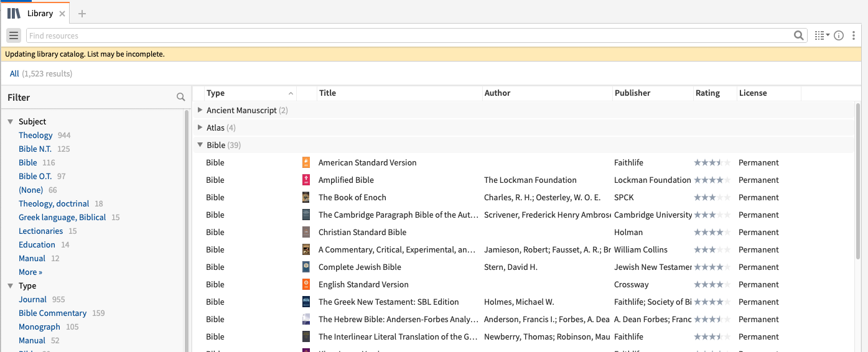868x352 pixels.
Task: Sort by Title column header
Action: (x=399, y=93)
